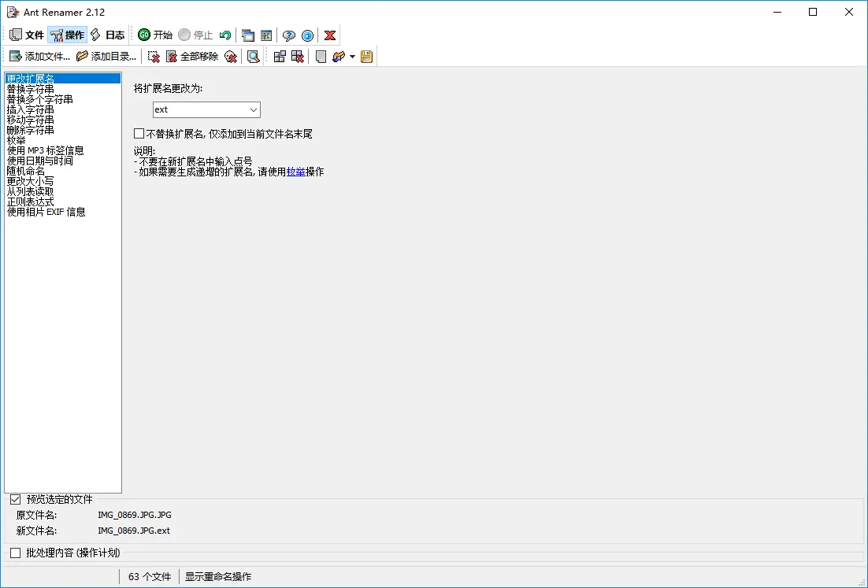Select 正则表达式 in the operations list

click(x=30, y=201)
